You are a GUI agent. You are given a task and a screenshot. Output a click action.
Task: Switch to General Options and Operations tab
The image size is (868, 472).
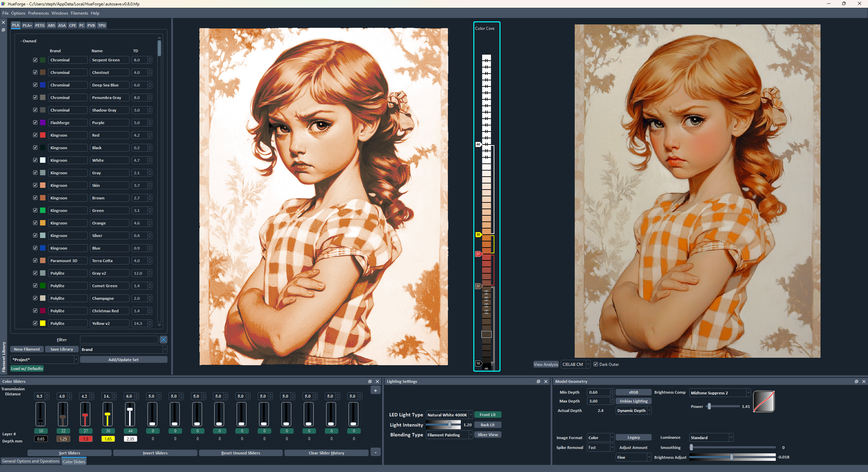pyautogui.click(x=31, y=461)
